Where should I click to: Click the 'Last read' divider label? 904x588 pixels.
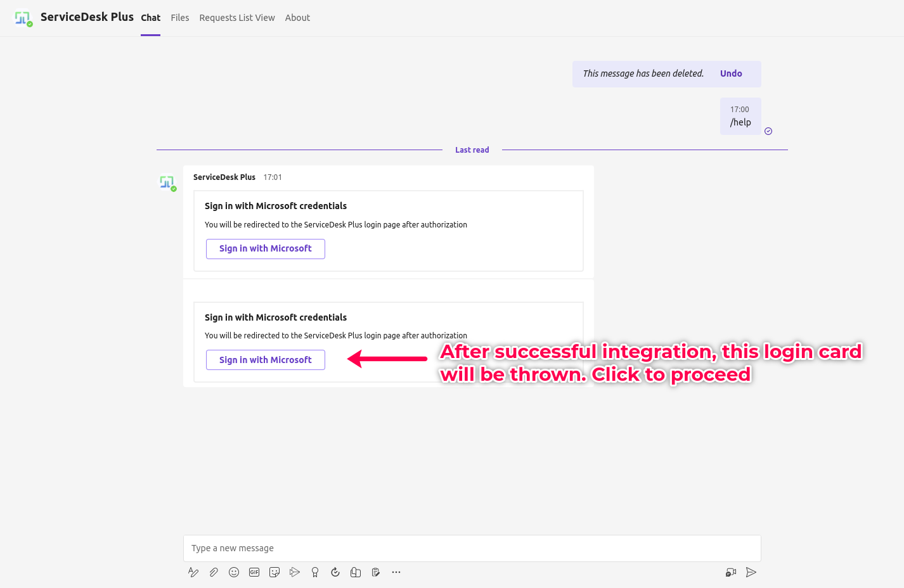[x=472, y=150]
